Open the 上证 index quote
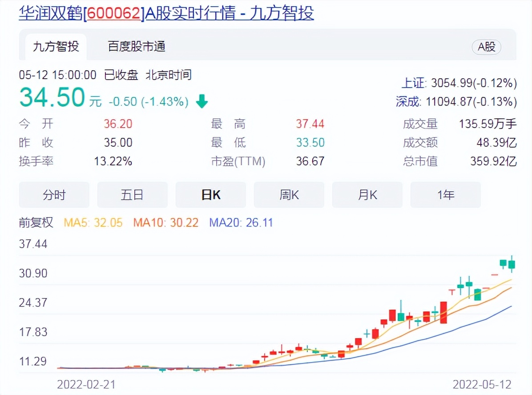Image resolution: width=532 pixels, height=395 pixels. point(459,83)
